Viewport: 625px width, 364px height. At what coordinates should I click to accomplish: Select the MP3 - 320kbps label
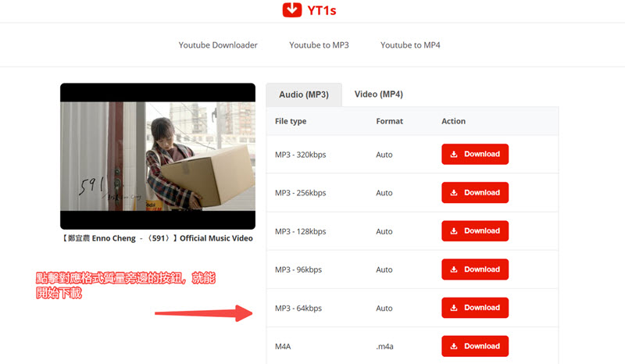(x=301, y=155)
